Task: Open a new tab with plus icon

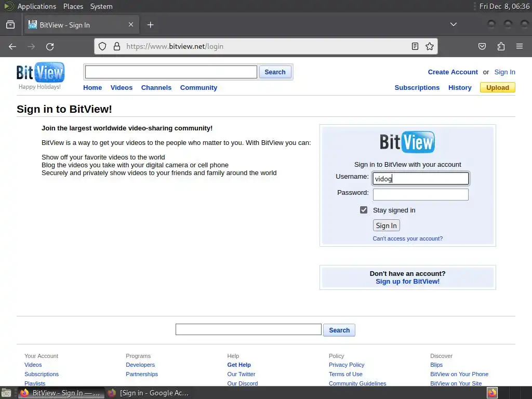Action: [x=150, y=25]
